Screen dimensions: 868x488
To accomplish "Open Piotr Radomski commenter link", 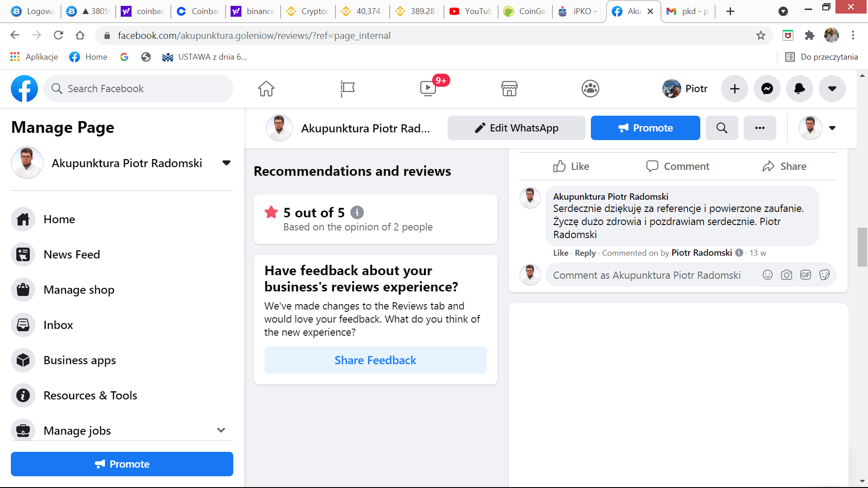I will 702,253.
